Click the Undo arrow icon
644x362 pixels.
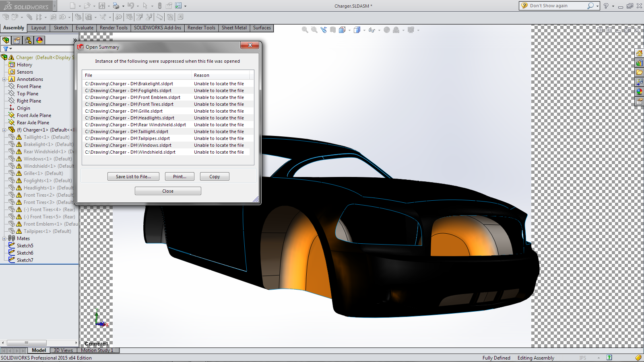[x=130, y=6]
